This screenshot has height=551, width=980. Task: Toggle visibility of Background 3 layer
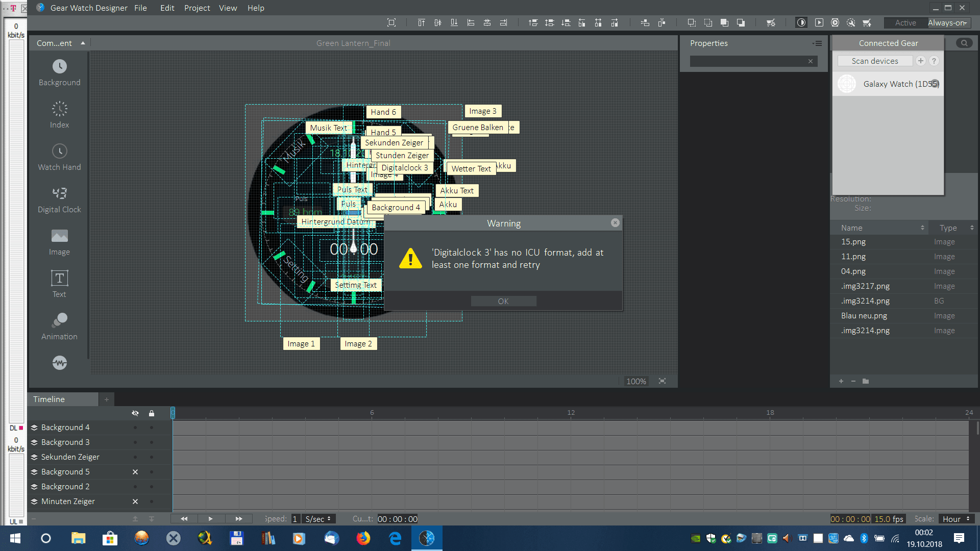coord(135,442)
